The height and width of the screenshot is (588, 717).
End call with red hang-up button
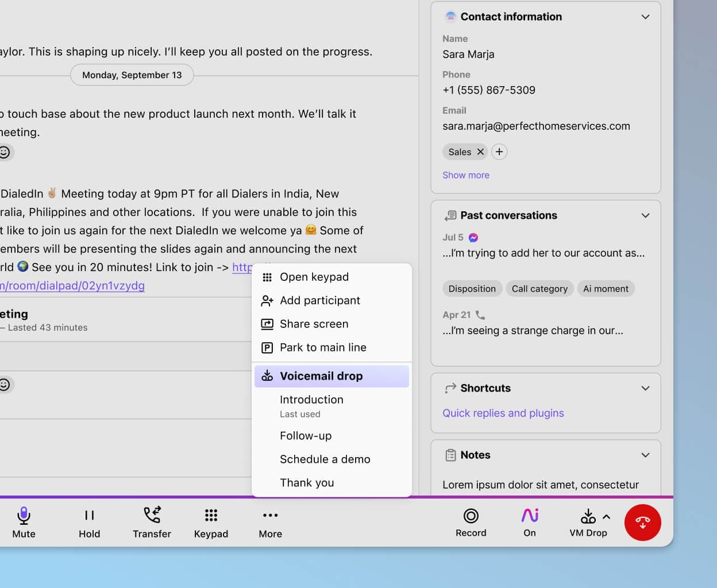tap(642, 522)
